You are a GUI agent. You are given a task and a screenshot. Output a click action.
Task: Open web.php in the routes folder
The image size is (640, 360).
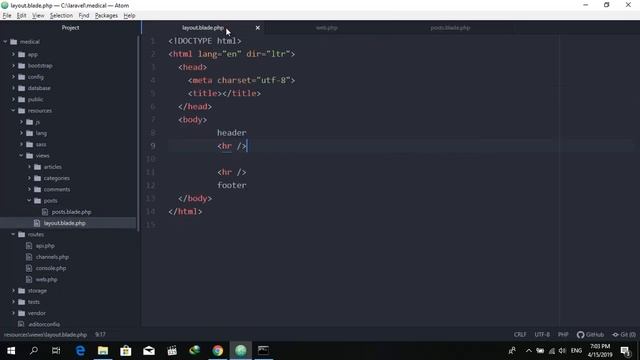click(x=46, y=280)
